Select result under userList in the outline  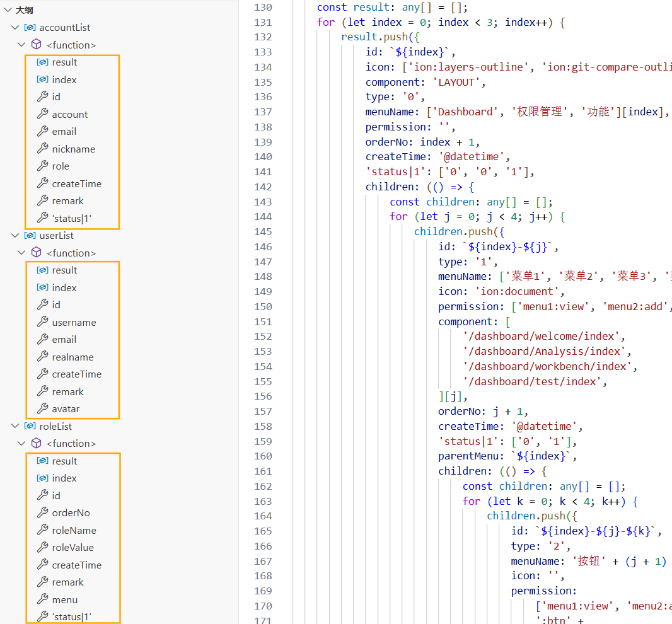(65, 270)
